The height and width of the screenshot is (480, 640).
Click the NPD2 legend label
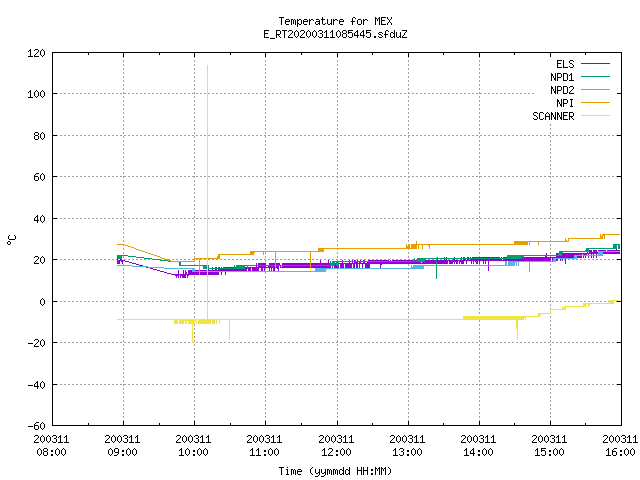click(562, 90)
